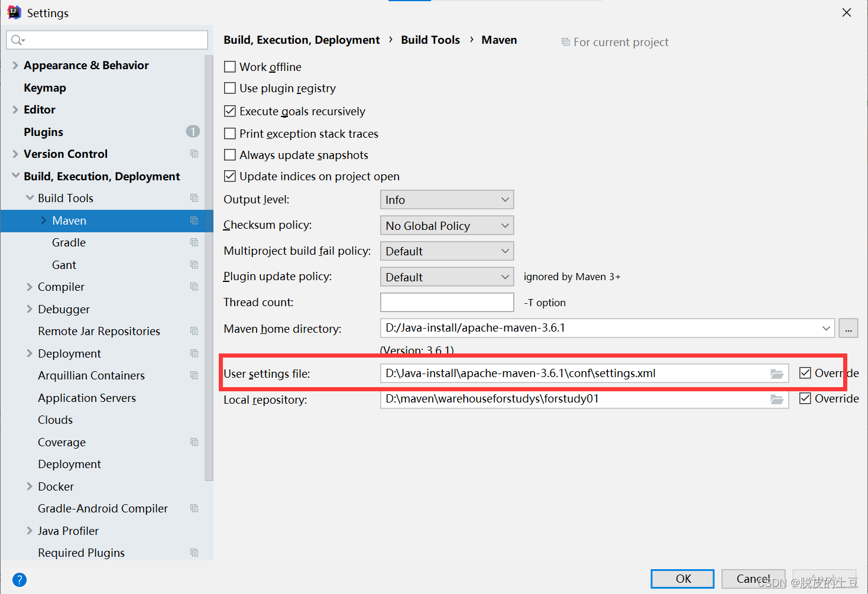Open Clouds settings page
The height and width of the screenshot is (594, 868).
point(55,420)
